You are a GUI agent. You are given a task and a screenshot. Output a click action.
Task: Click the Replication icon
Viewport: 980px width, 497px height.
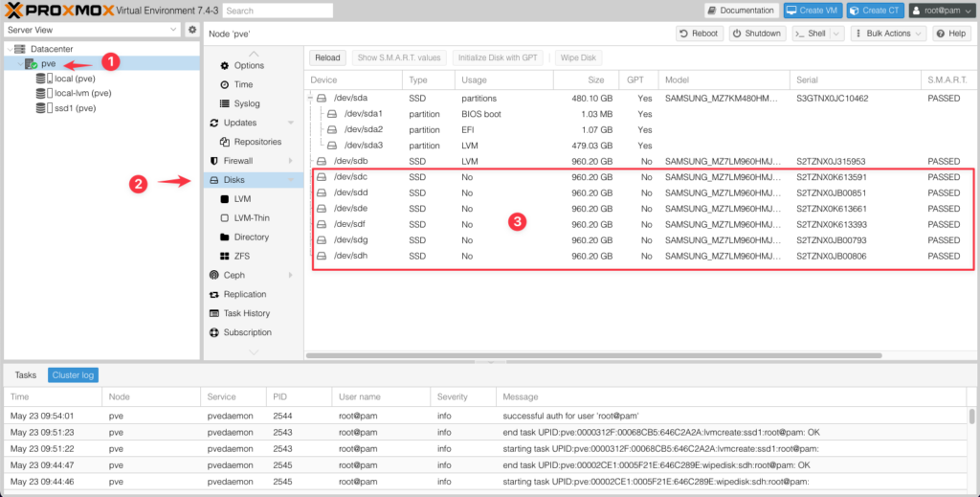(x=213, y=294)
